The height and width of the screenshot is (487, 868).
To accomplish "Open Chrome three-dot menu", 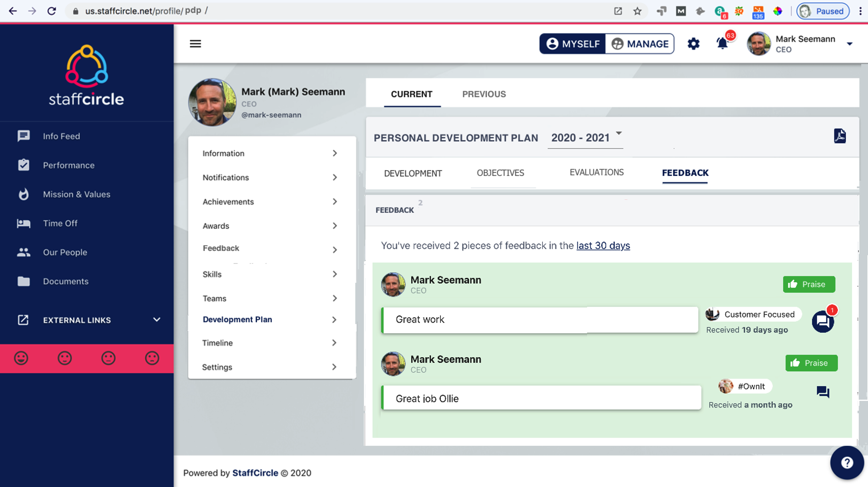I will tap(860, 11).
